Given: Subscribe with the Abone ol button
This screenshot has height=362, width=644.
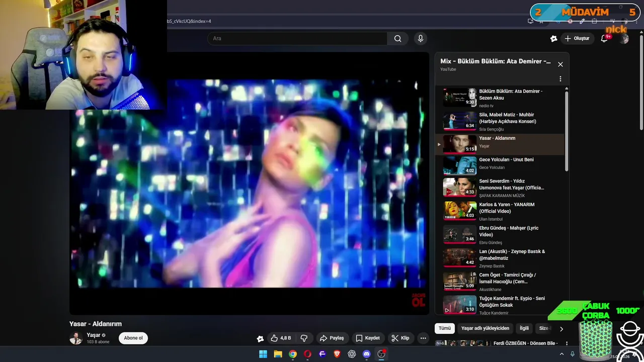Looking at the screenshot, I should (x=133, y=338).
